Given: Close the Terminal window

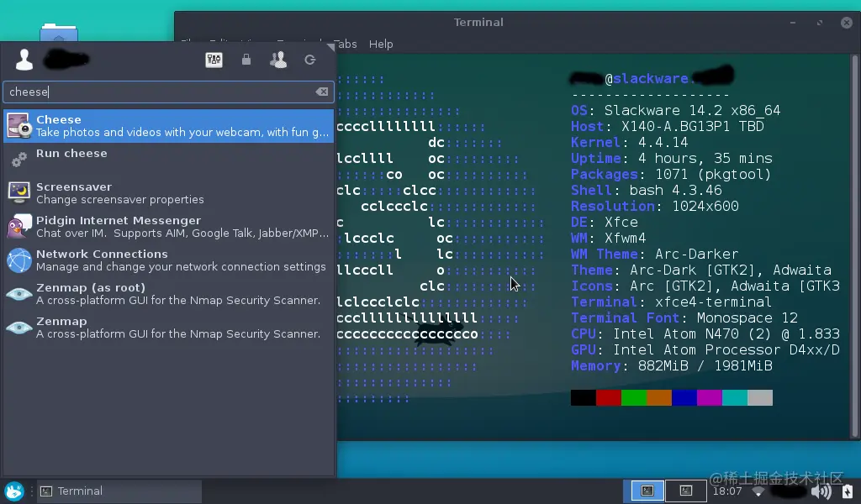Looking at the screenshot, I should pos(847,23).
